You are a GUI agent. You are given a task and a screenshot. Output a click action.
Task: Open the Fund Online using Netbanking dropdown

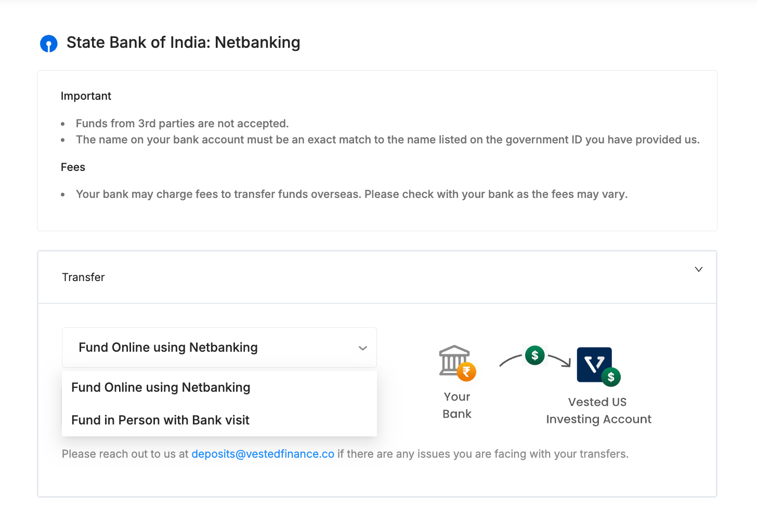click(x=219, y=348)
